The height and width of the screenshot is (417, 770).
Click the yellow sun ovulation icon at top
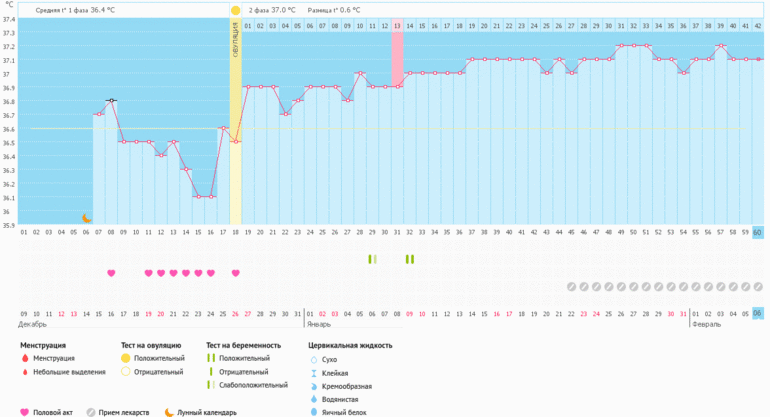click(235, 10)
